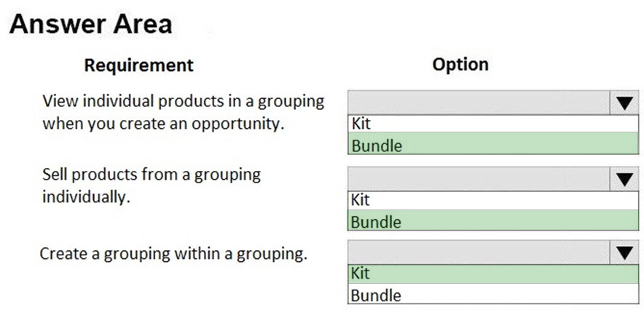
Task: Click the empty gray selection box of the second dropdown
Action: pyautogui.click(x=478, y=178)
